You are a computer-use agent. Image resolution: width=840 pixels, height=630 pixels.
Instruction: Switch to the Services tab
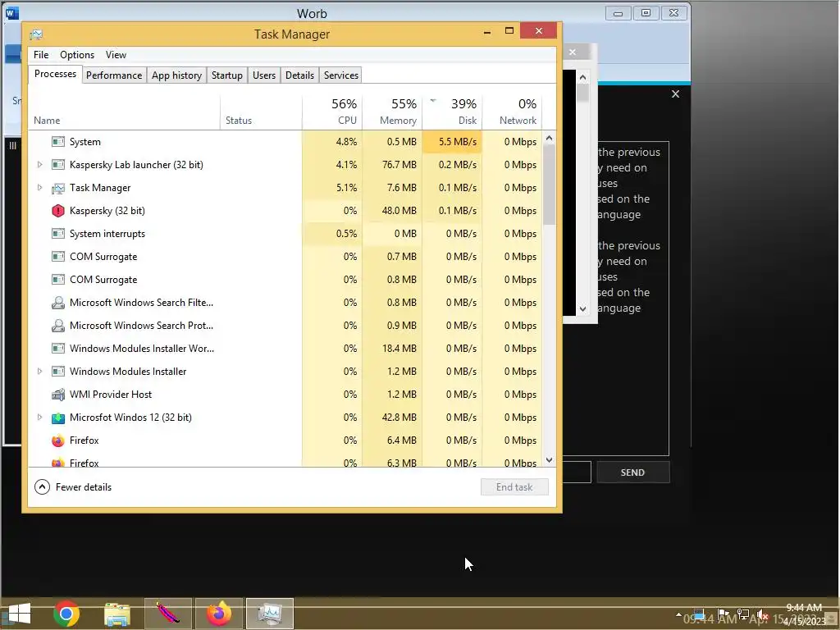(341, 75)
